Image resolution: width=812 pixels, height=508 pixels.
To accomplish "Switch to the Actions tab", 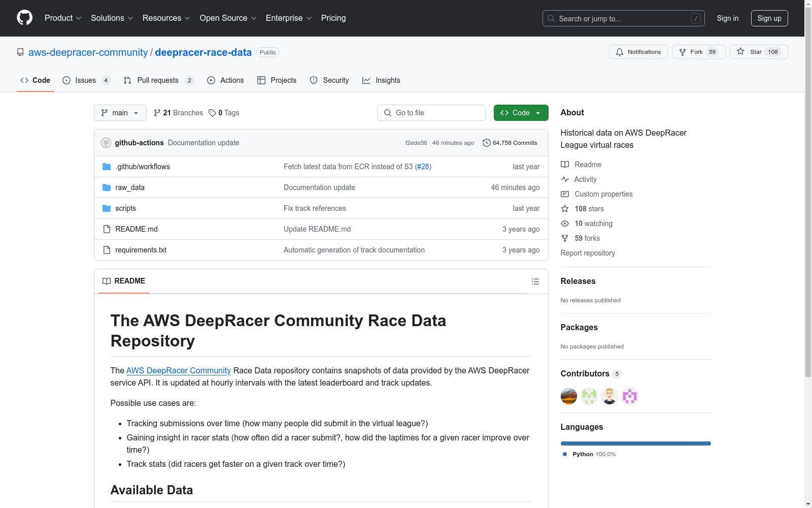I will 226,80.
